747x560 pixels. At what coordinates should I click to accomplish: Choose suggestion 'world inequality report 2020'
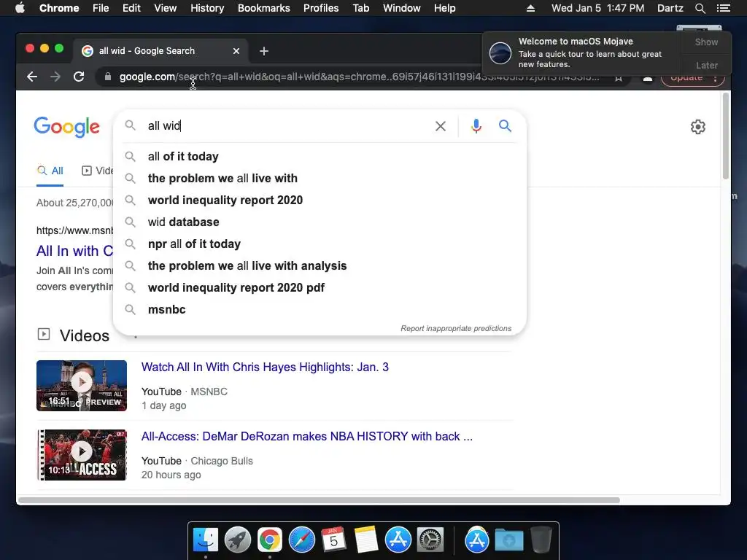(x=320, y=201)
